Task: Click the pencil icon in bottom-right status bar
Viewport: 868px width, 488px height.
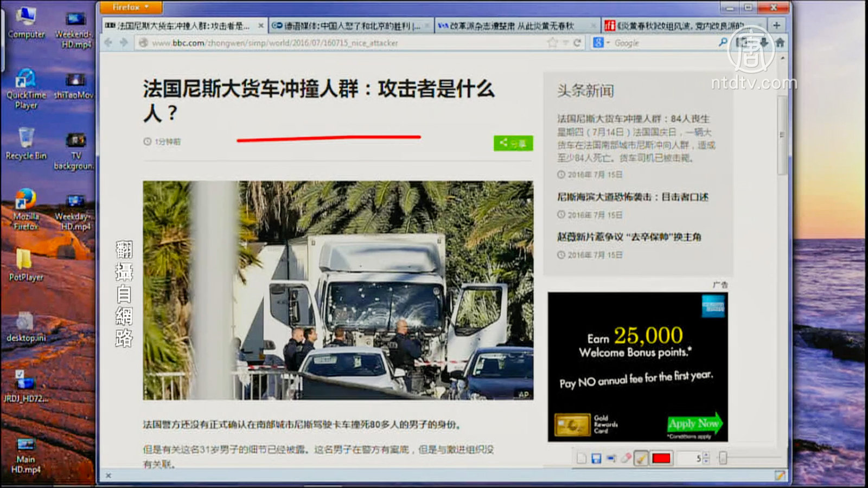Action: tap(780, 476)
